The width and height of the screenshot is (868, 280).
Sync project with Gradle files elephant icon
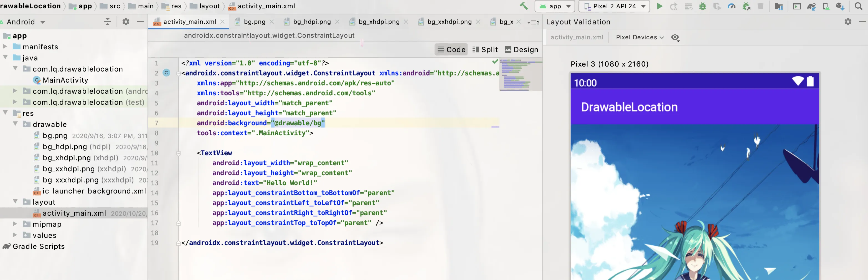tap(811, 6)
